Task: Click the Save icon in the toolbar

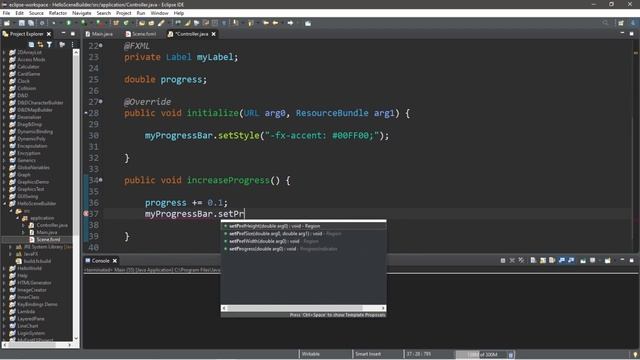Action: point(22,23)
